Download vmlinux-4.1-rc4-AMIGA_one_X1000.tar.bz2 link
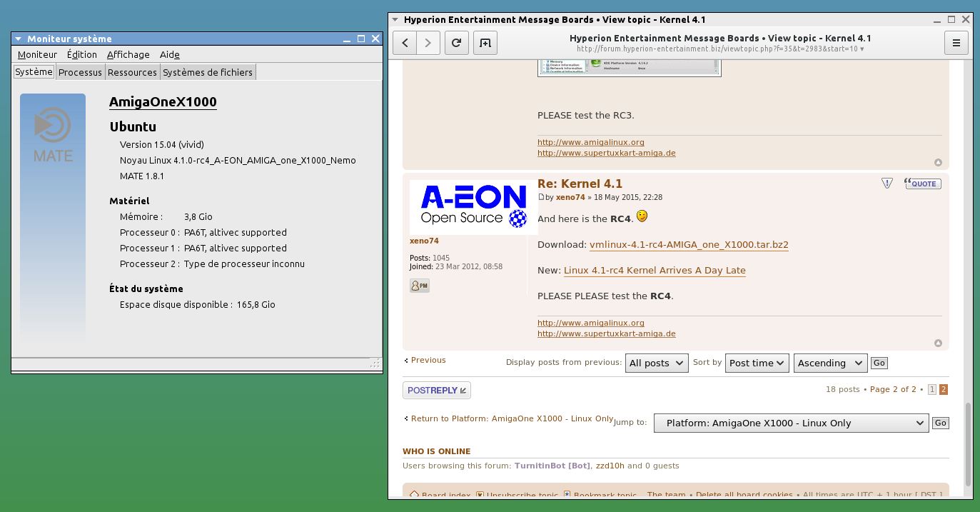 [689, 244]
